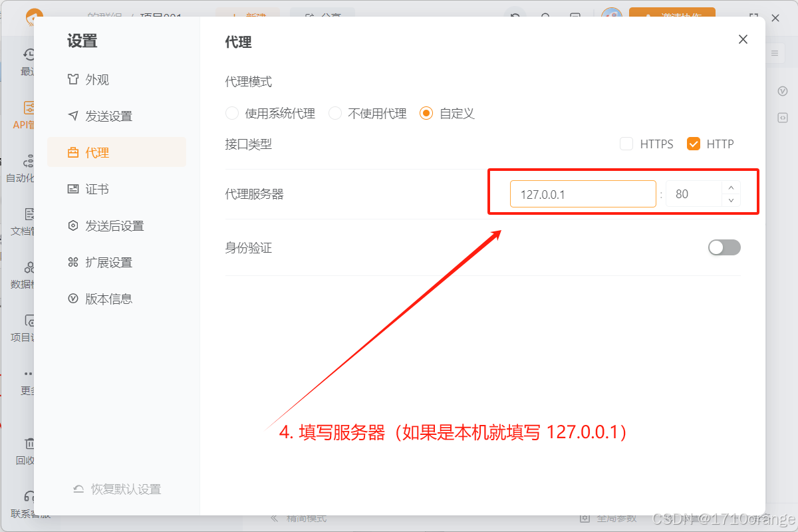Open 文档管理 from the sidebar

[25, 219]
